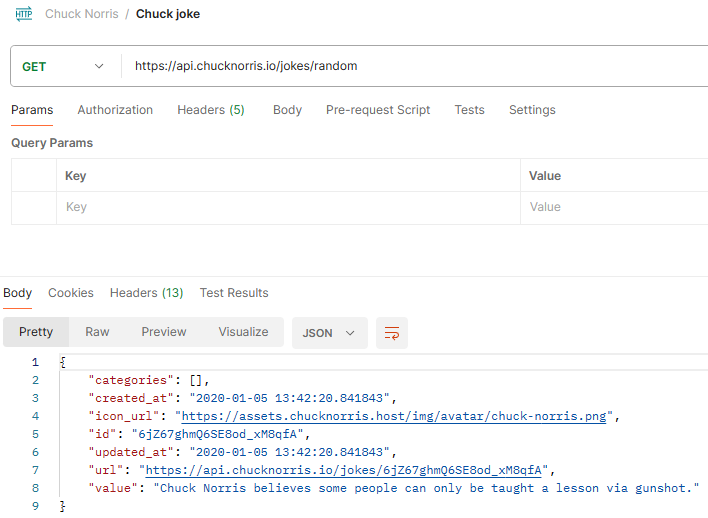
Task: Open the GET method dropdown
Action: [63, 66]
